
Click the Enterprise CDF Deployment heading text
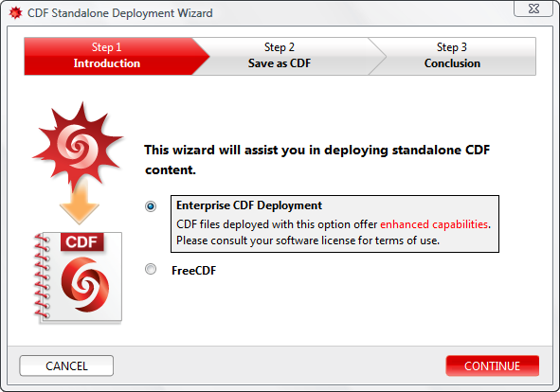click(x=249, y=205)
